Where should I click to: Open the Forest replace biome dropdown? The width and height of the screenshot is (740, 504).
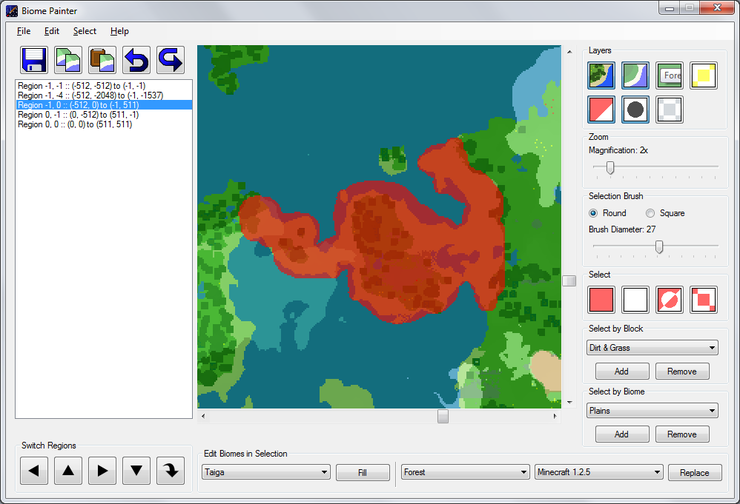click(x=465, y=472)
